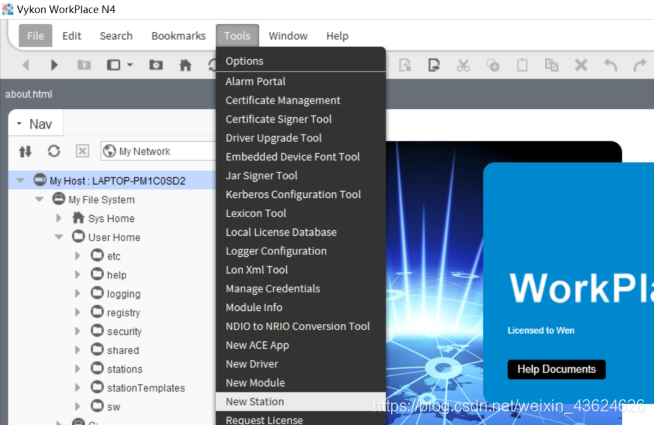Choose Certificate Management

(x=301, y=100)
